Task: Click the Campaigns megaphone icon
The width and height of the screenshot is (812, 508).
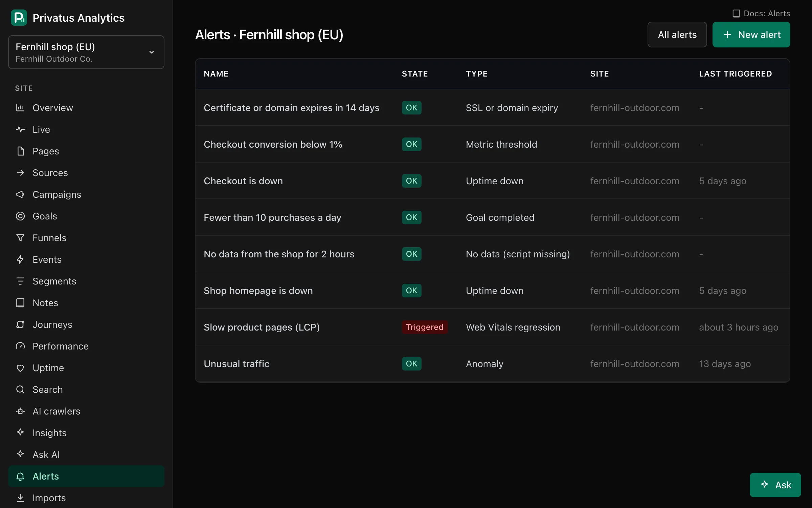Action: [20, 194]
